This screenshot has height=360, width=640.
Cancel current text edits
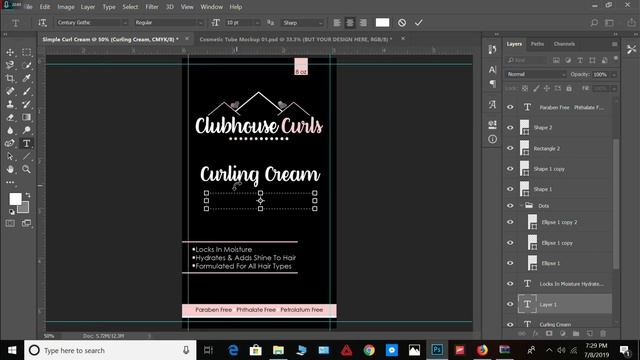click(x=402, y=23)
